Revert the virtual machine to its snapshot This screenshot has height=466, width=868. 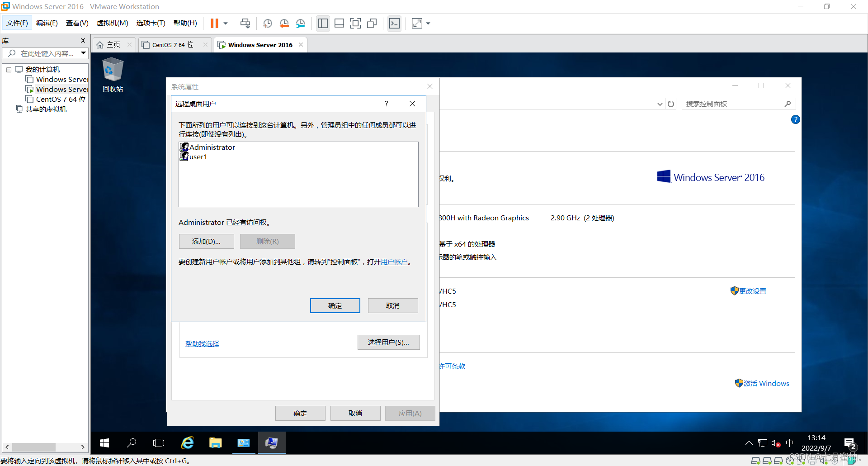284,23
